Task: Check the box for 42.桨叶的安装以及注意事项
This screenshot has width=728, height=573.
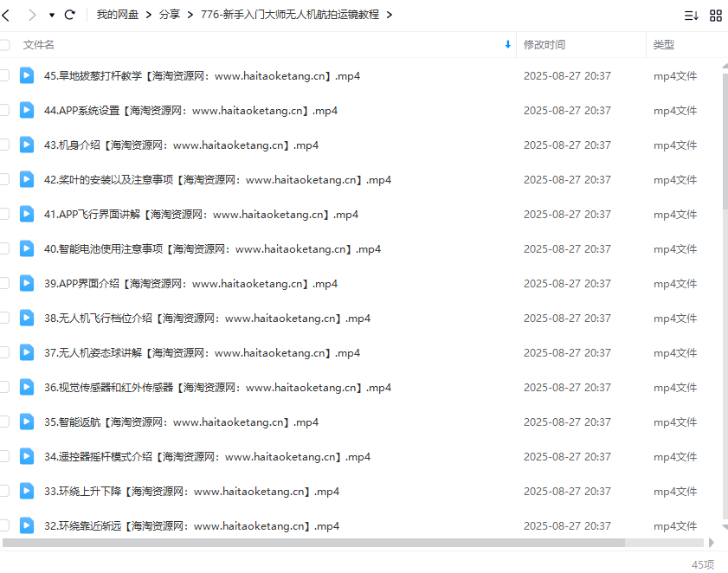Action: click(4, 179)
